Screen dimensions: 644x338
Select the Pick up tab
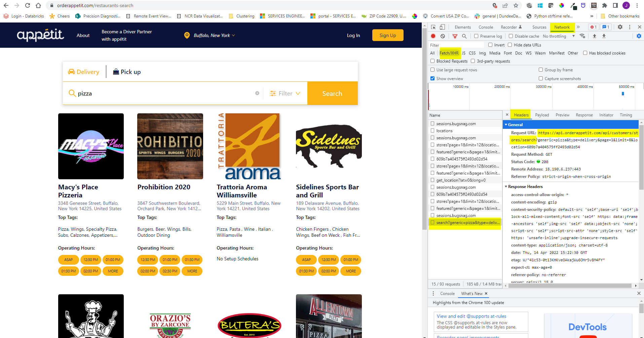click(x=127, y=72)
